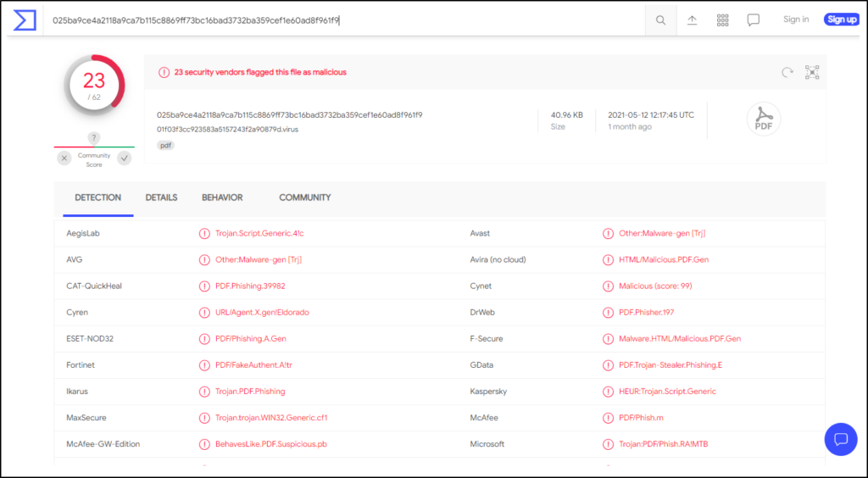Screen dimensions: 868x478
Task: Select the URL/Agent.X.gen!Eldorado detection
Action: point(263,313)
